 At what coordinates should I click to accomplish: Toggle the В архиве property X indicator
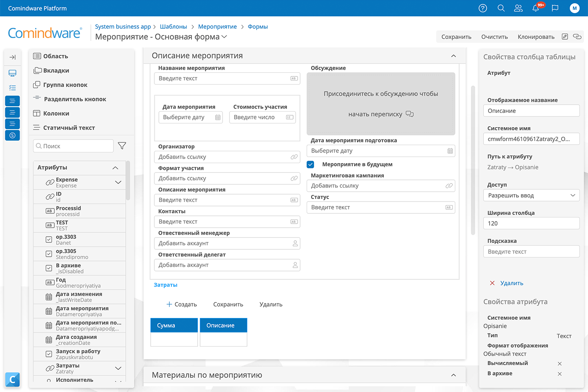click(x=559, y=374)
